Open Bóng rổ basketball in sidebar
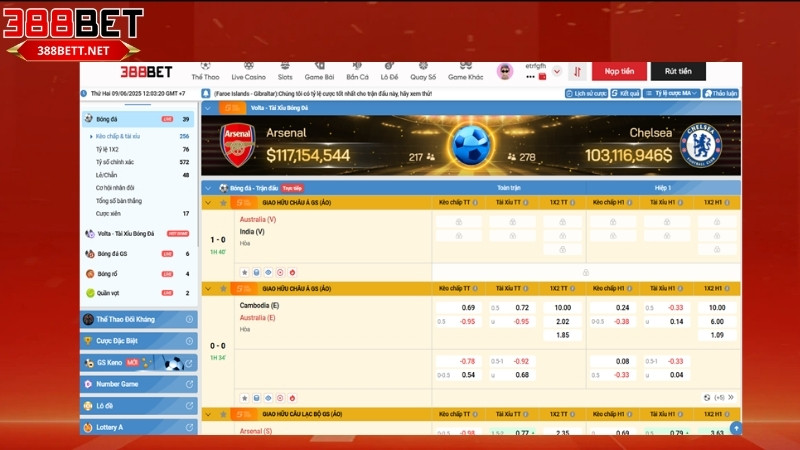Viewport: 800px width, 450px height. pyautogui.click(x=138, y=274)
